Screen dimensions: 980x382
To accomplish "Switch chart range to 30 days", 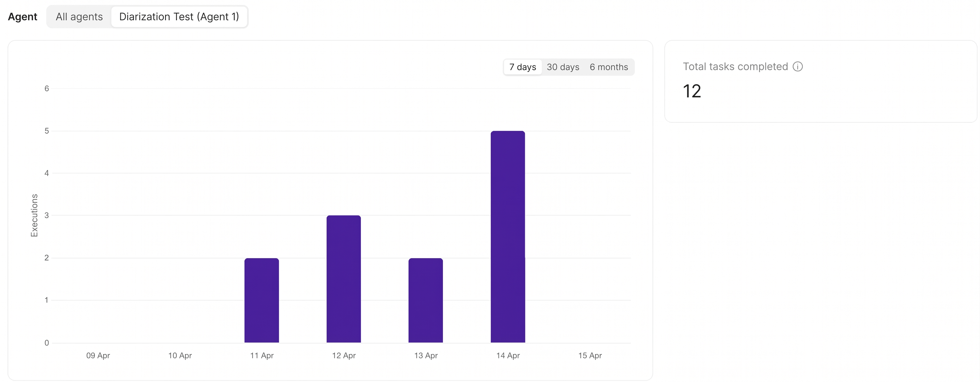I will pyautogui.click(x=563, y=67).
